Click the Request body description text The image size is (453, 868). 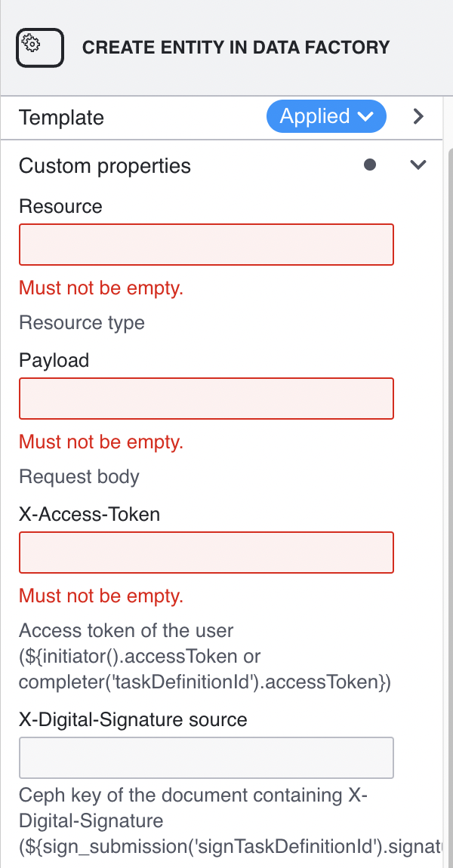pyautogui.click(x=79, y=477)
